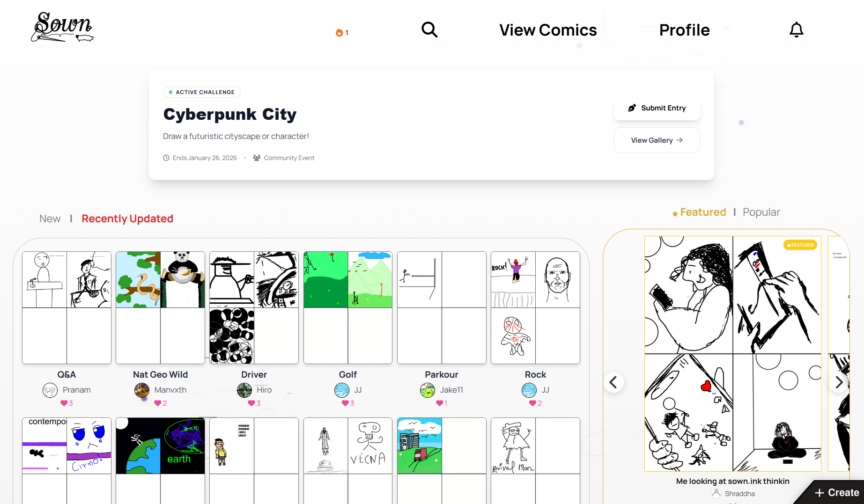Image resolution: width=864 pixels, height=504 pixels.
Task: Switch to the Popular tab
Action: [761, 212]
